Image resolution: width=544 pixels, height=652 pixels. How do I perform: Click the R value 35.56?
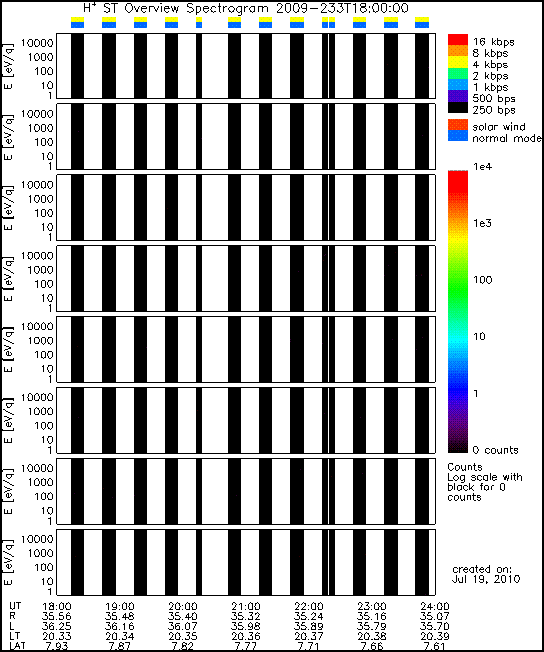click(57, 616)
